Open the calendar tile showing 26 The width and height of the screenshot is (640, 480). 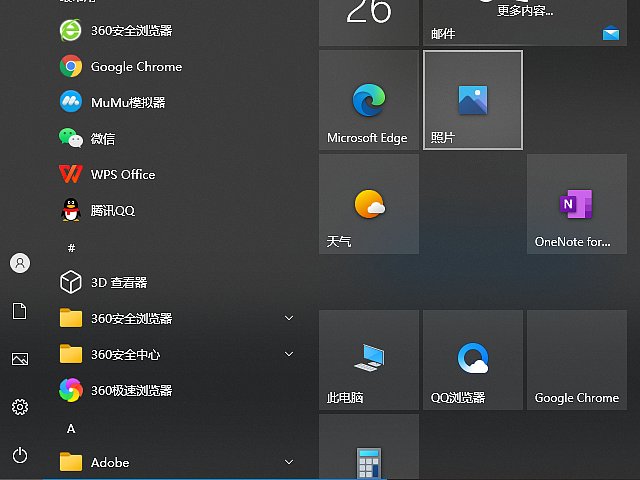click(369, 22)
